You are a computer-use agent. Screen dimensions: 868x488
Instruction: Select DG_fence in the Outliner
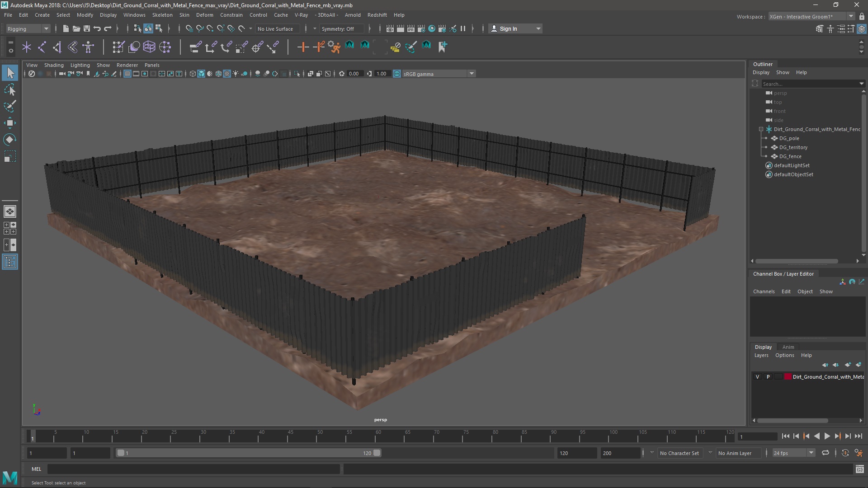tap(790, 156)
